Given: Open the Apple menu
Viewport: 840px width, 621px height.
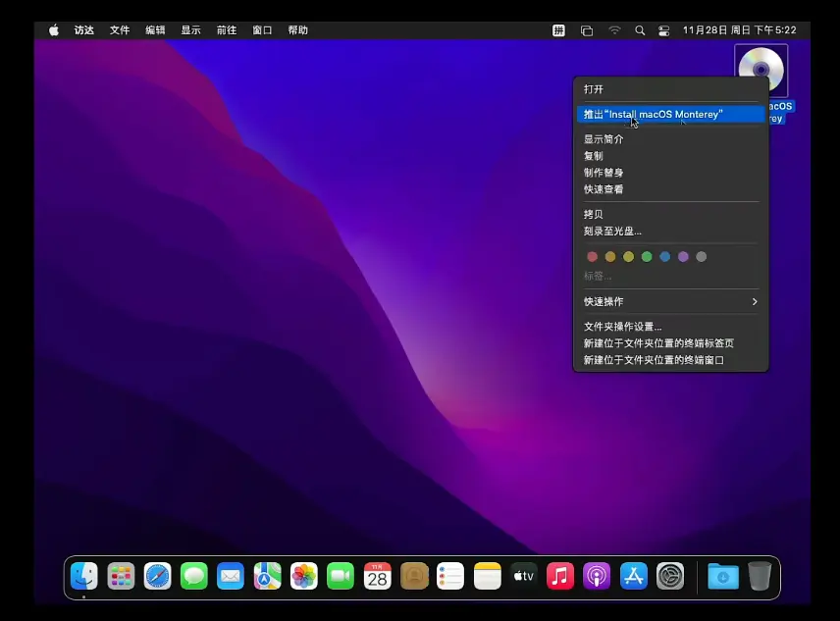Looking at the screenshot, I should coord(54,30).
